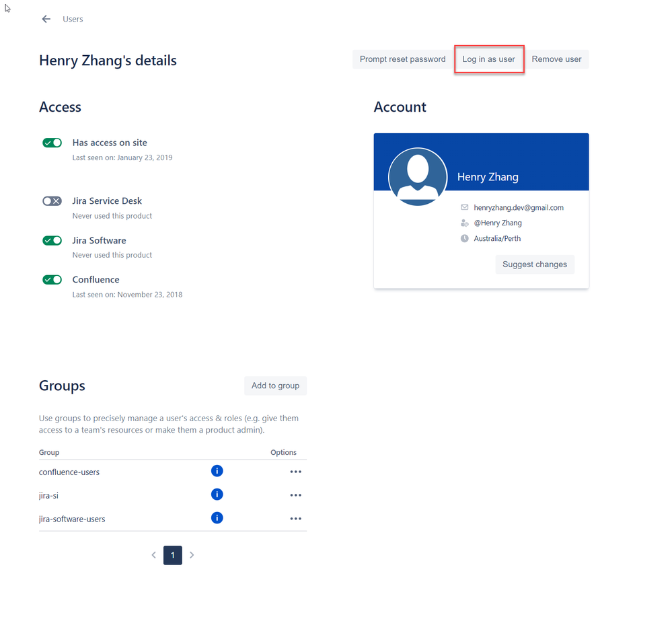This screenshot has height=619, width=672.
Task: Click Prompt reset password button
Action: (402, 59)
